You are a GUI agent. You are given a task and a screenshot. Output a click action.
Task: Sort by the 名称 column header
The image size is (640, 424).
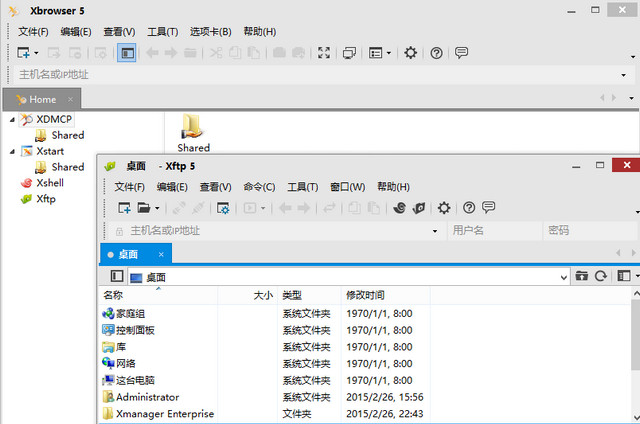click(x=158, y=295)
